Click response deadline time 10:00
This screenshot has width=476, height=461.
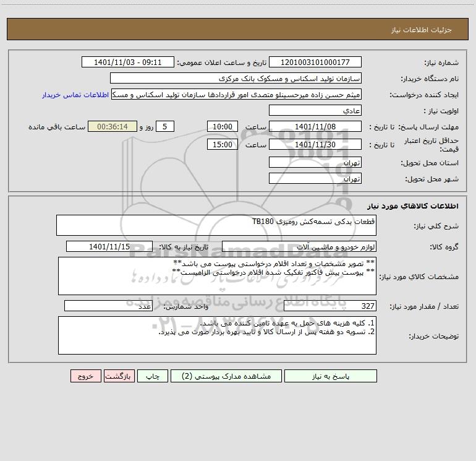click(222, 126)
